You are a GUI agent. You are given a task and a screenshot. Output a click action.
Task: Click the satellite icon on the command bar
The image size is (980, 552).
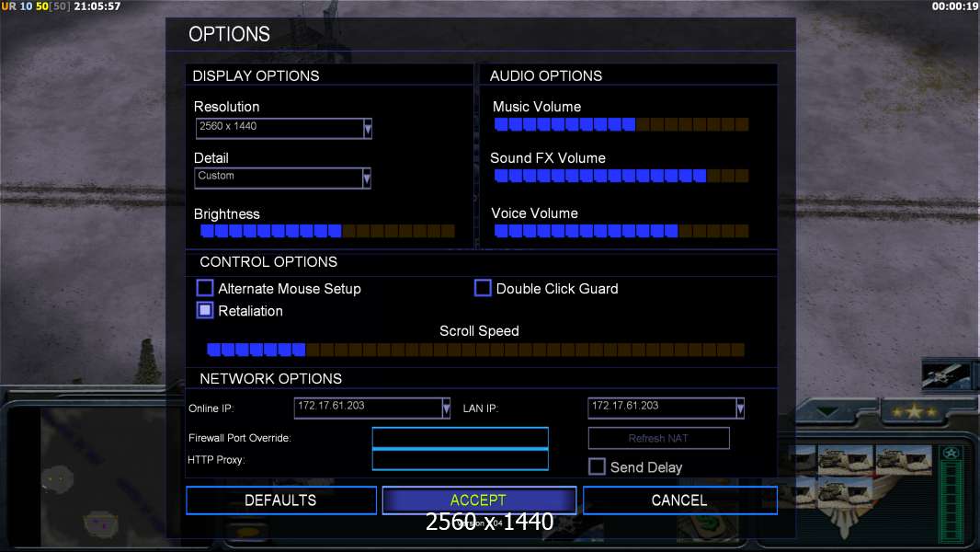pyautogui.click(x=946, y=375)
